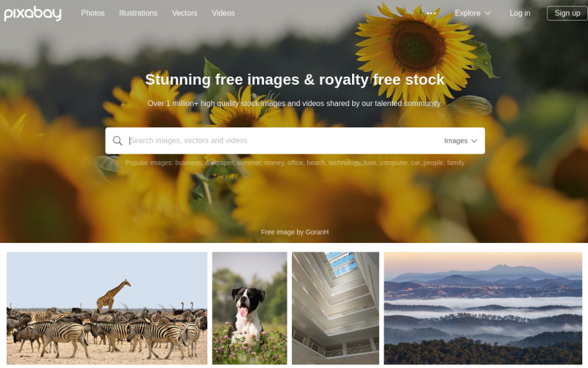588x368 pixels.
Task: Click the Sign up button
Action: pos(567,13)
